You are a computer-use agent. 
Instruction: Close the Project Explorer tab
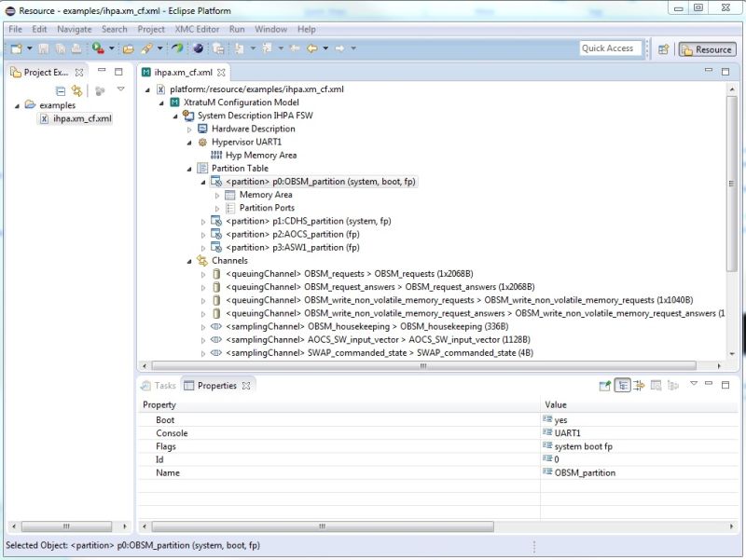point(79,73)
